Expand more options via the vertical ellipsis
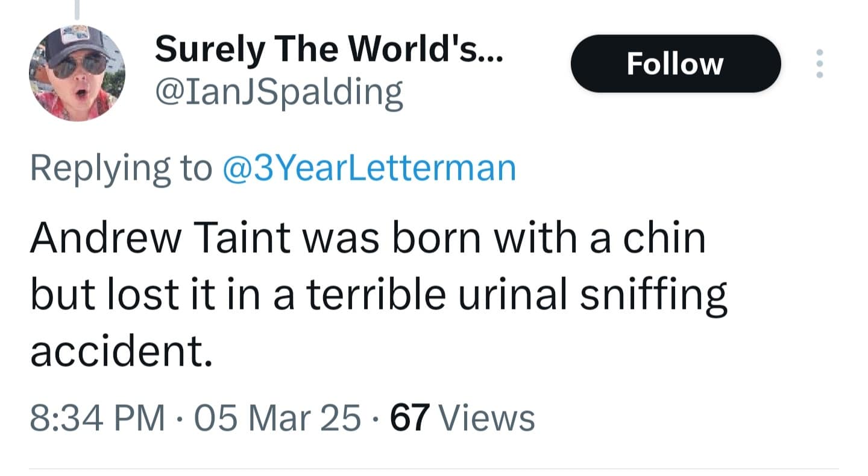Viewport: 868px width, 476px height. [x=820, y=63]
